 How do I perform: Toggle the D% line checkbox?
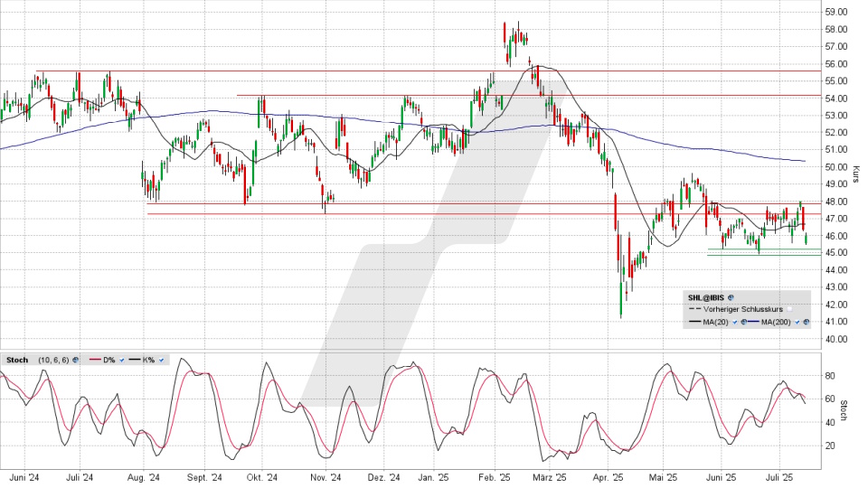click(122, 361)
